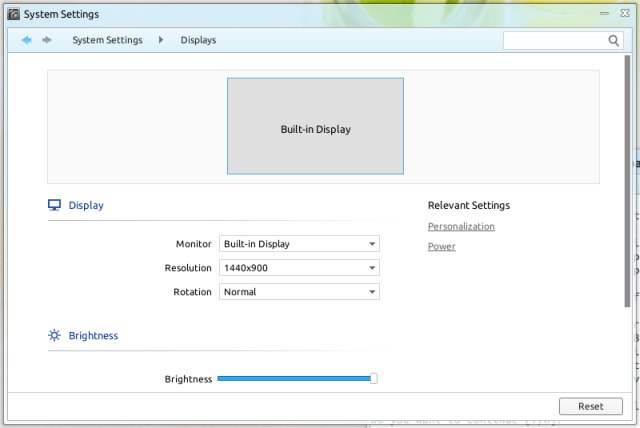Minimize the System Settings window
Image resolution: width=640 pixels, height=428 pixels.
pyautogui.click(x=604, y=13)
